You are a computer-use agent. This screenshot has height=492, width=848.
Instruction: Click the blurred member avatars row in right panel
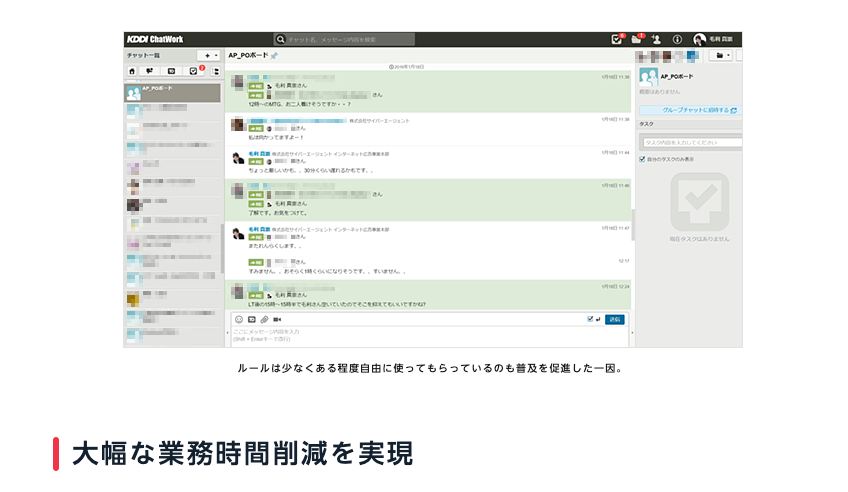click(x=667, y=56)
